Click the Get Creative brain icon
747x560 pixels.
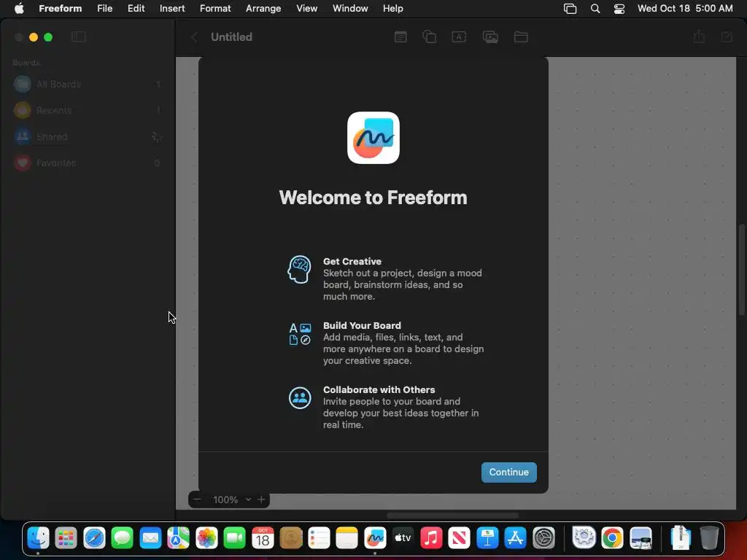(x=299, y=270)
